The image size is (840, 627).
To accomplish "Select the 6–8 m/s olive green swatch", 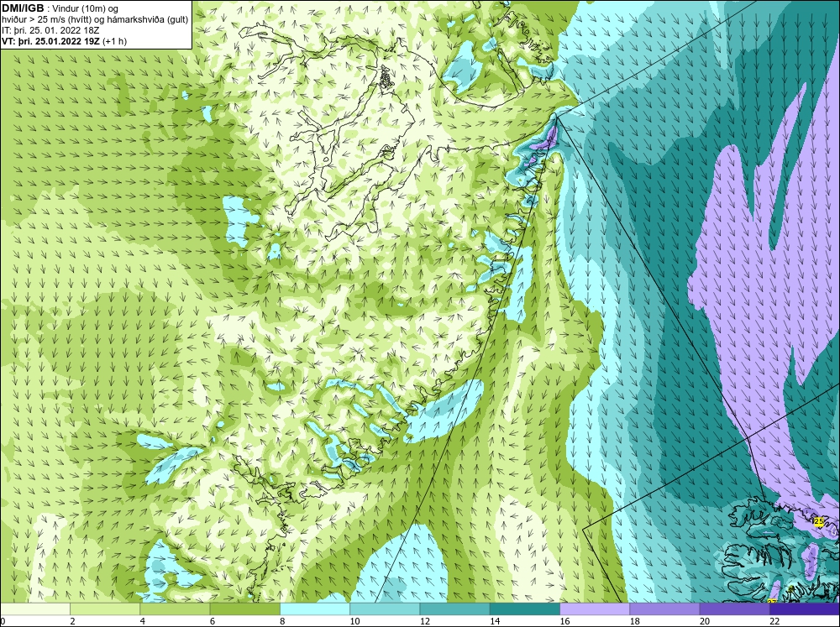I will coord(244,609).
